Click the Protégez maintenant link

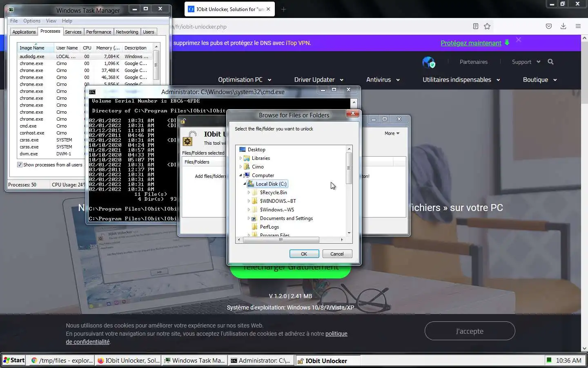tap(471, 43)
